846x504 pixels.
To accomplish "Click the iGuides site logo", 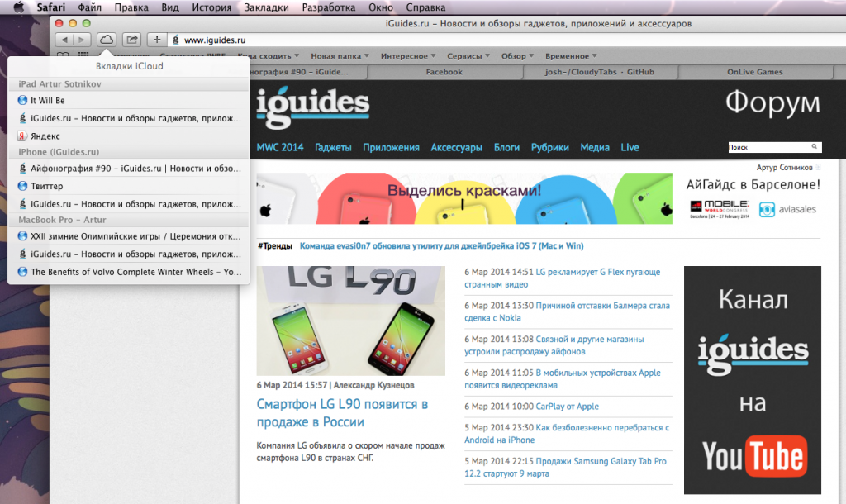I will point(313,107).
